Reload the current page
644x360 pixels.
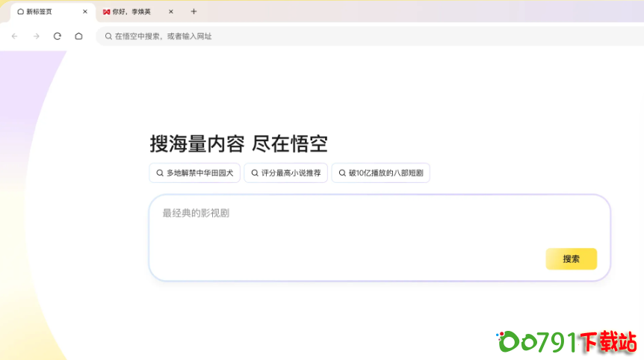[x=57, y=36]
